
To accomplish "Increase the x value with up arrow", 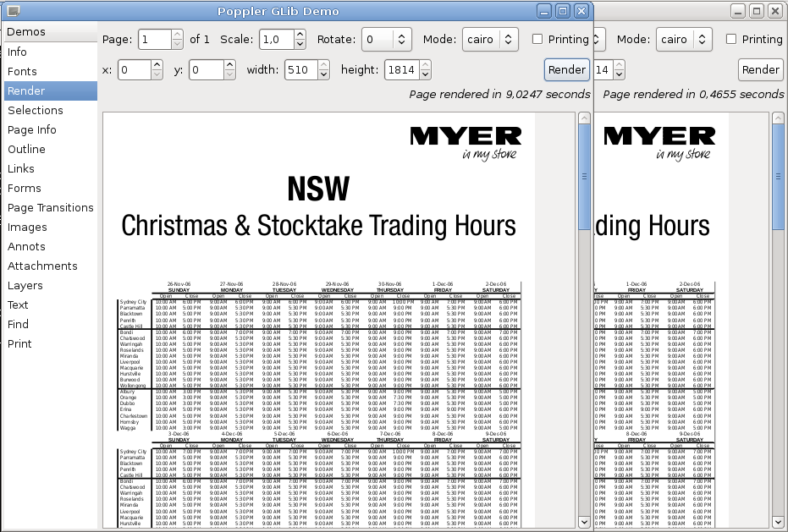I will pyautogui.click(x=157, y=65).
